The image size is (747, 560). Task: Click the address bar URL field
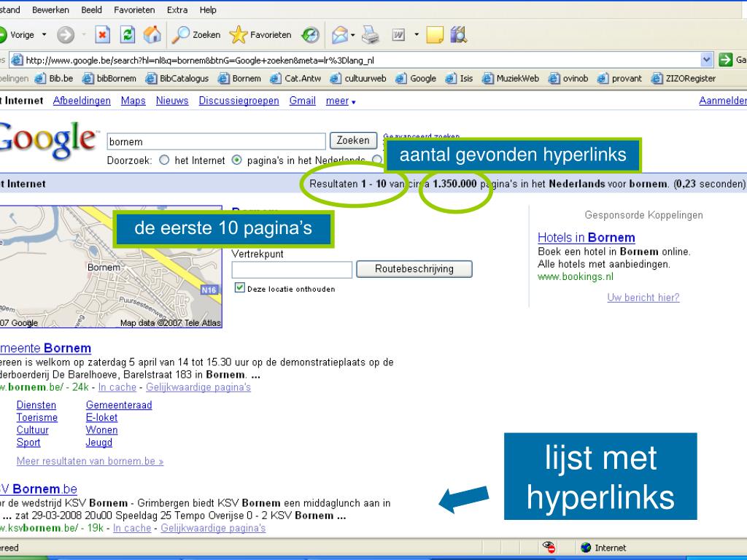pyautogui.click(x=355, y=60)
